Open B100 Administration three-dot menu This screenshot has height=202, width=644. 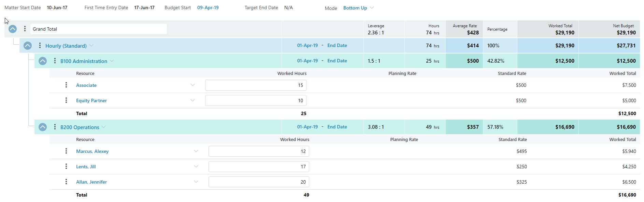[55, 61]
